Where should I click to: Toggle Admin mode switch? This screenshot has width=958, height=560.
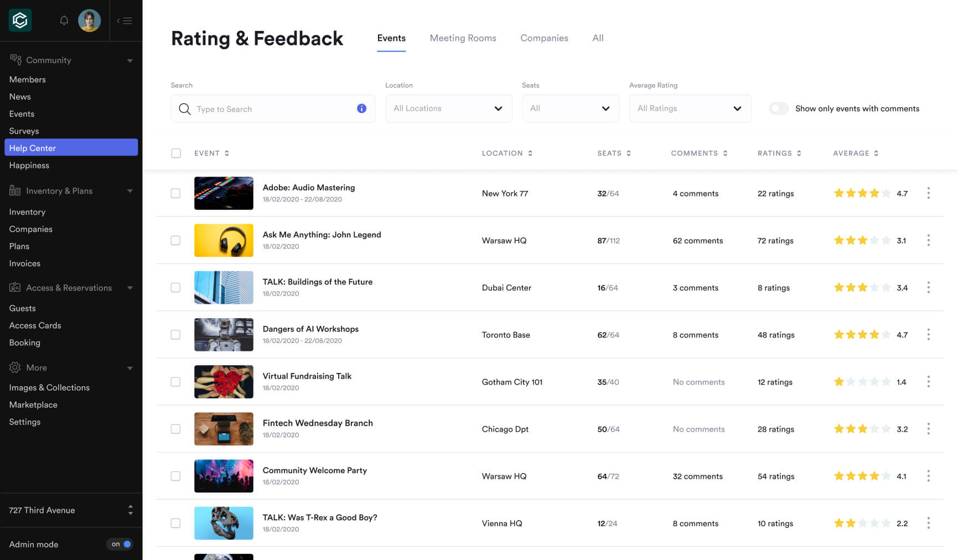pos(120,544)
